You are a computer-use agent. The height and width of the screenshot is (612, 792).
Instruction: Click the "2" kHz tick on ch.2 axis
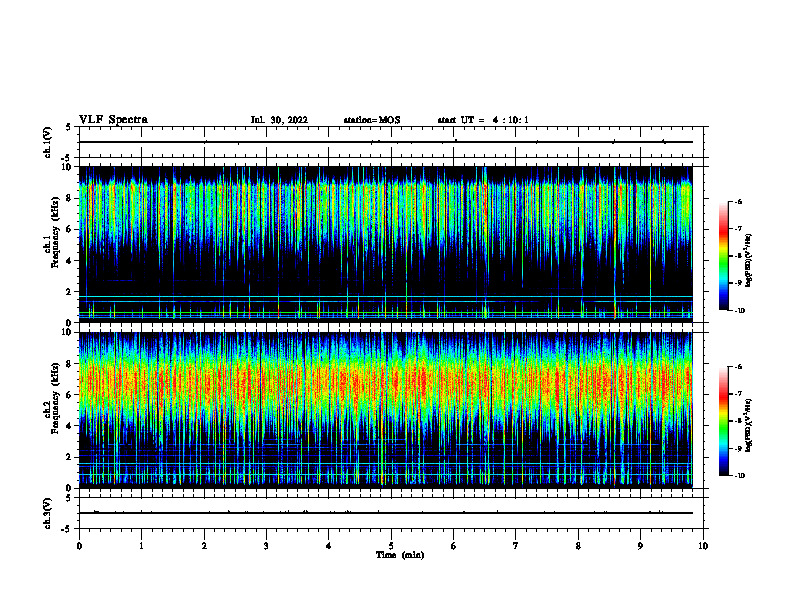point(69,457)
